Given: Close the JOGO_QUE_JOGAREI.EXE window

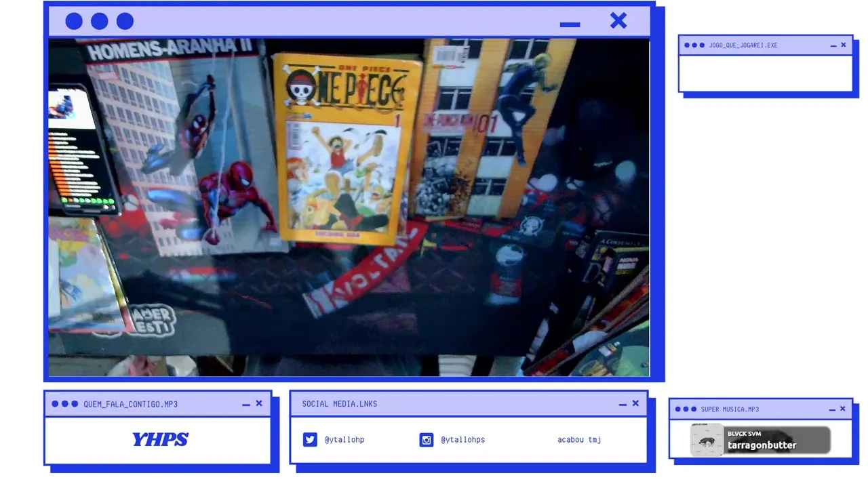Looking at the screenshot, I should [x=844, y=45].
